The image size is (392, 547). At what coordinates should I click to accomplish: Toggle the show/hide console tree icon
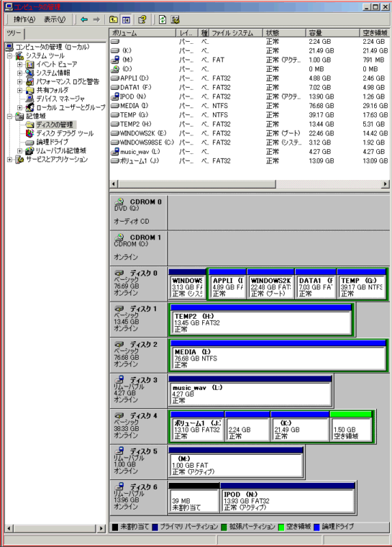tap(127, 19)
